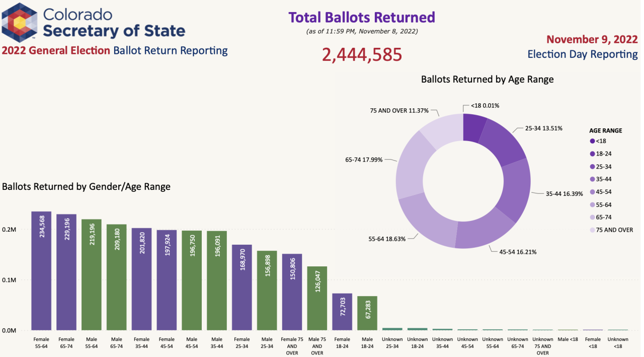Click the 2,444,585 total ballots figure
The height and width of the screenshot is (357, 644).
[362, 54]
